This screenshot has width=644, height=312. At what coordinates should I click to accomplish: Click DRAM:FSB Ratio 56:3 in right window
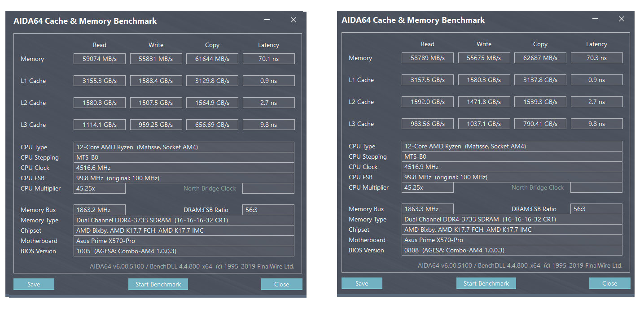point(596,209)
